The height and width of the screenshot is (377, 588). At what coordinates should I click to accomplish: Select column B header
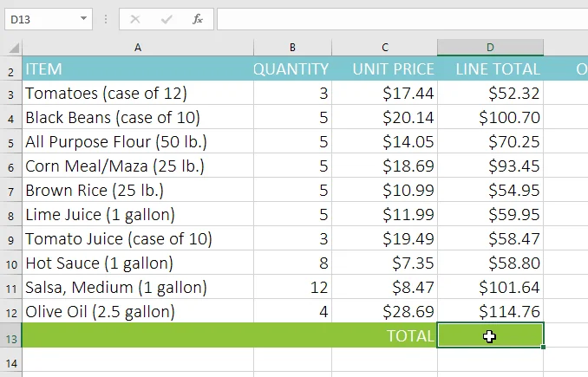tap(292, 48)
